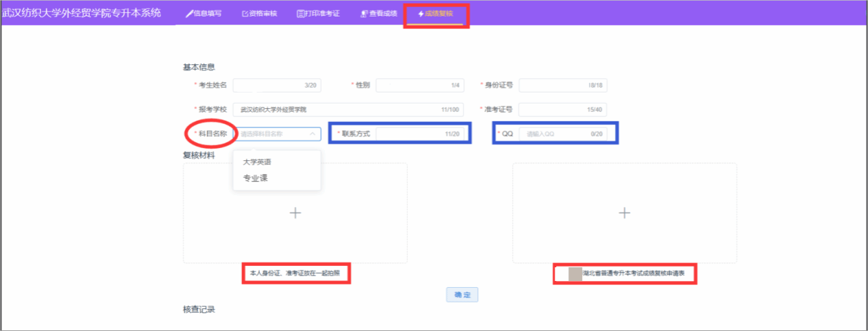The height and width of the screenshot is (331, 868).
Task: Click the plus icon for 成绩复核申请表 upload
Action: pos(625,213)
